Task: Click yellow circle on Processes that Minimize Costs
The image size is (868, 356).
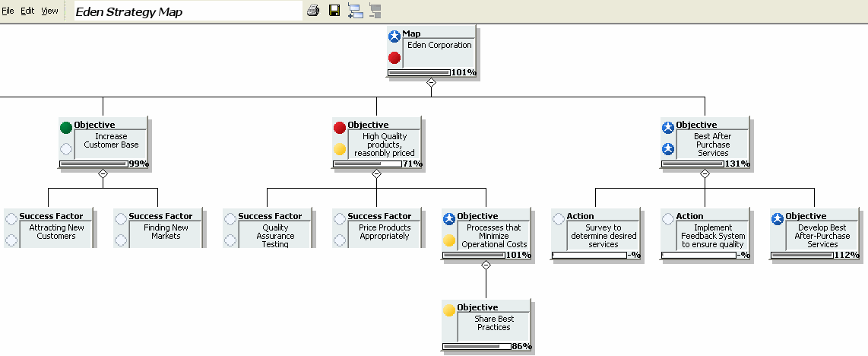Action: click(x=449, y=240)
